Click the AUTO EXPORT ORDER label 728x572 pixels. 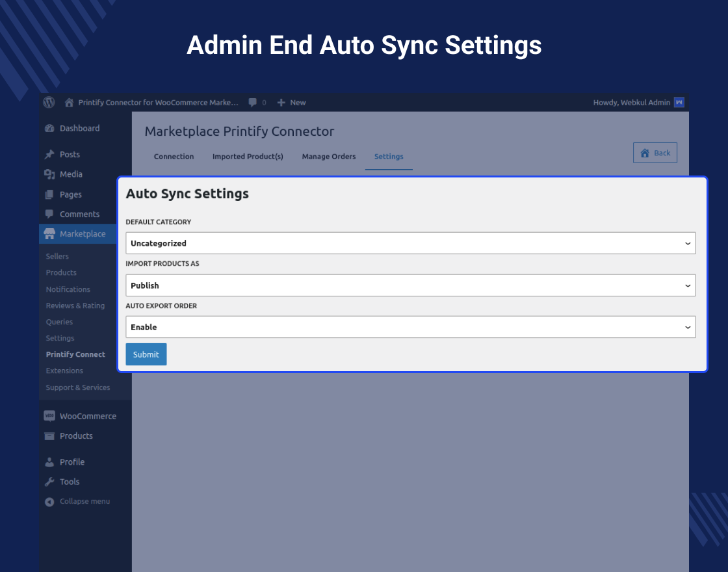[161, 306]
